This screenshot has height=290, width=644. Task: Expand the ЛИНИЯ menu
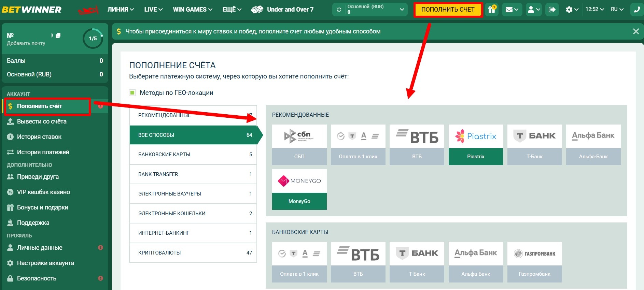121,10
